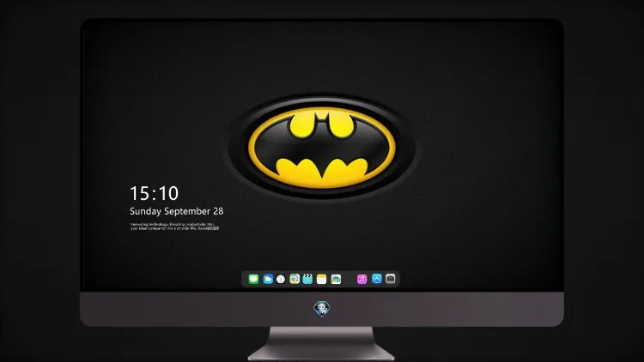This screenshot has height=362, width=644.
Task: Click the 15:10 clock widget
Action: pos(155,193)
